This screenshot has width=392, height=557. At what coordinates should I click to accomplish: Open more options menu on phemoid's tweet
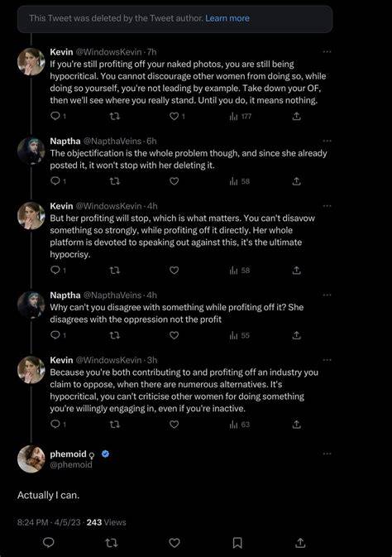[327, 454]
